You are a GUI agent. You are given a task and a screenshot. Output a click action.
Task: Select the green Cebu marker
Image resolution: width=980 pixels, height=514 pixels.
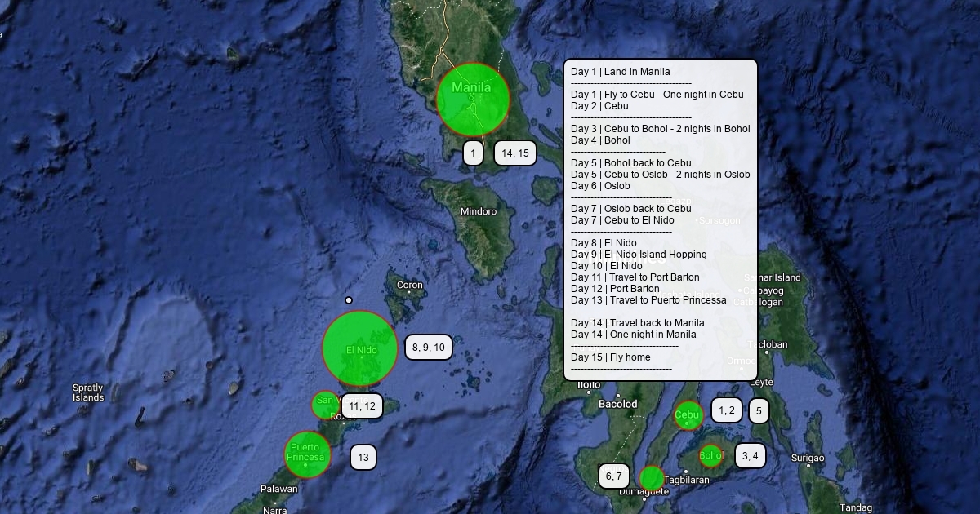(x=688, y=415)
